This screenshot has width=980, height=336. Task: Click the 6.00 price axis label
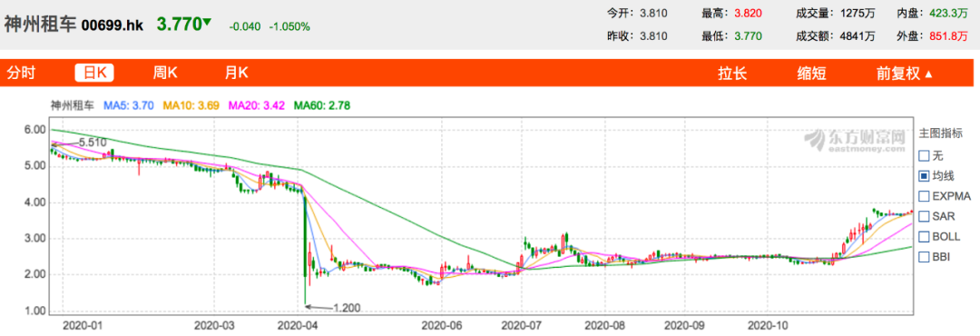click(35, 130)
